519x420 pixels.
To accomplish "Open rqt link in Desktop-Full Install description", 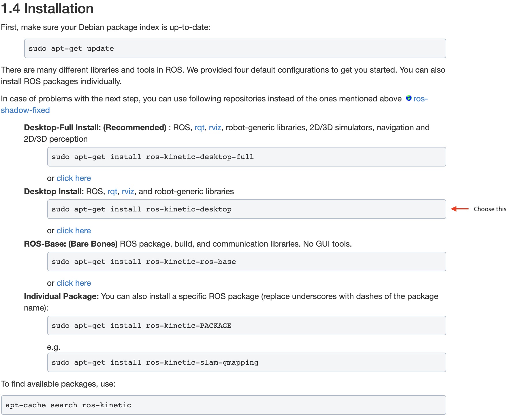I will (x=199, y=128).
